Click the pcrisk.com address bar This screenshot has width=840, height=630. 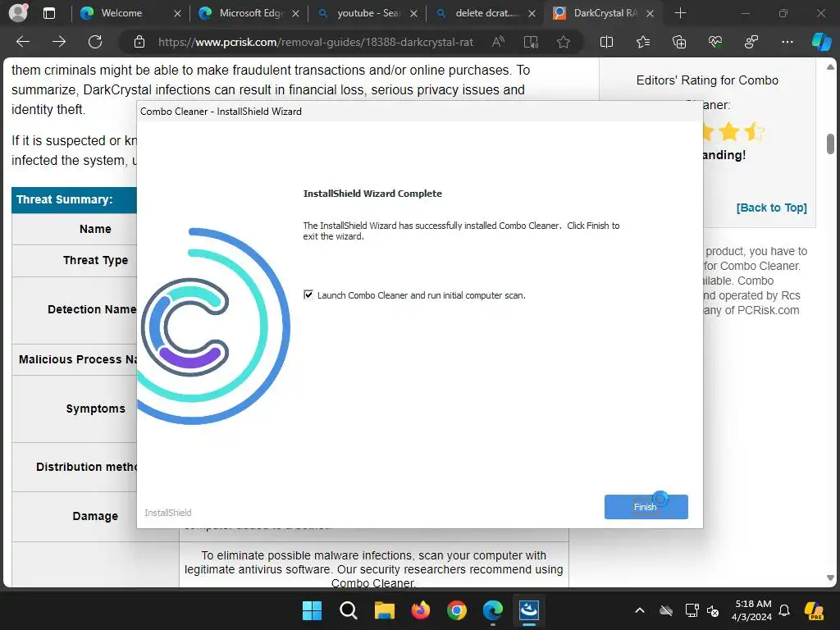point(316,42)
